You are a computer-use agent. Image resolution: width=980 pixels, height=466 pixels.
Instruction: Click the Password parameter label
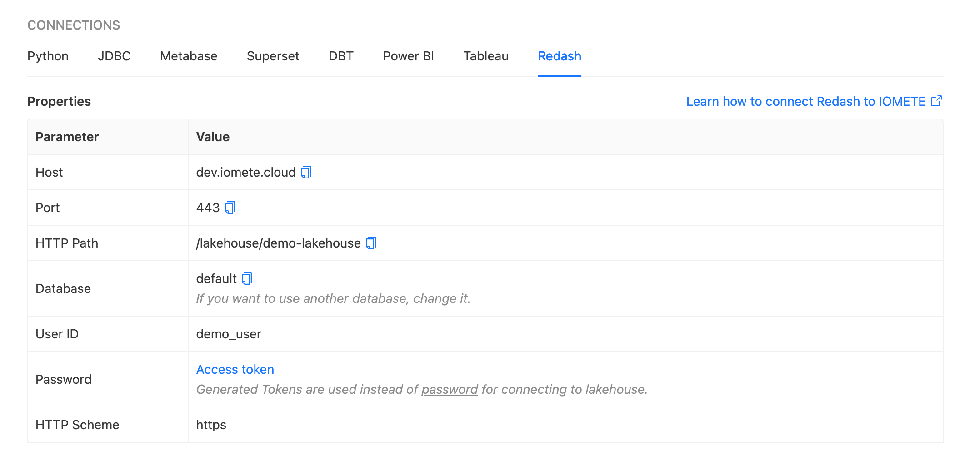coord(64,380)
